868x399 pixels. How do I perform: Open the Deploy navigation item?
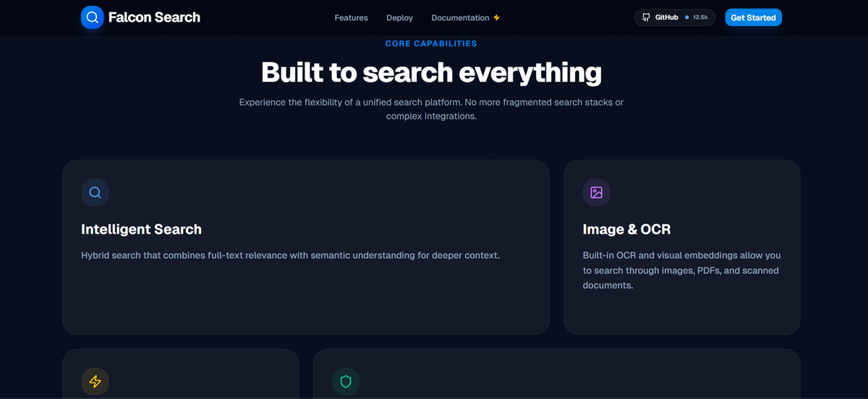pos(399,17)
